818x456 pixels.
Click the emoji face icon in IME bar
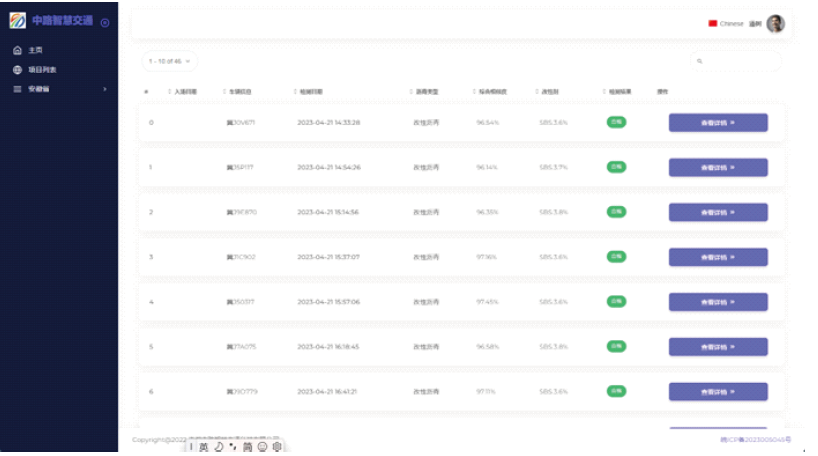pyautogui.click(x=262, y=447)
